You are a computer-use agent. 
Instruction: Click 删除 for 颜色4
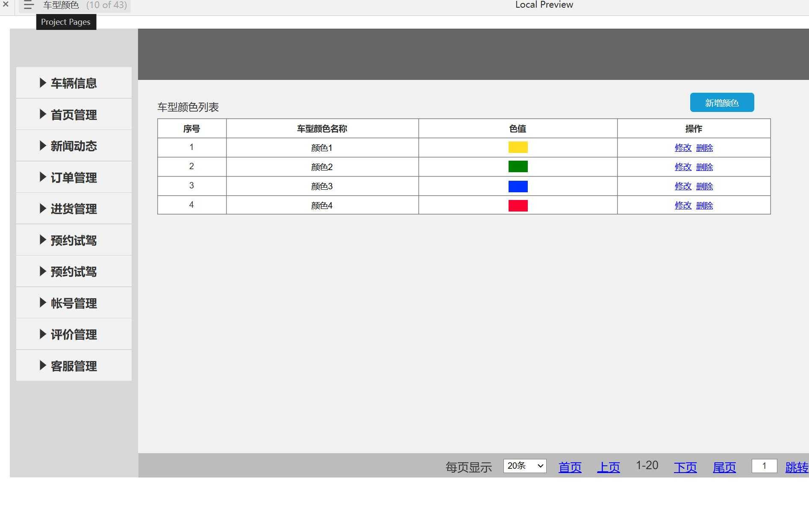(704, 205)
